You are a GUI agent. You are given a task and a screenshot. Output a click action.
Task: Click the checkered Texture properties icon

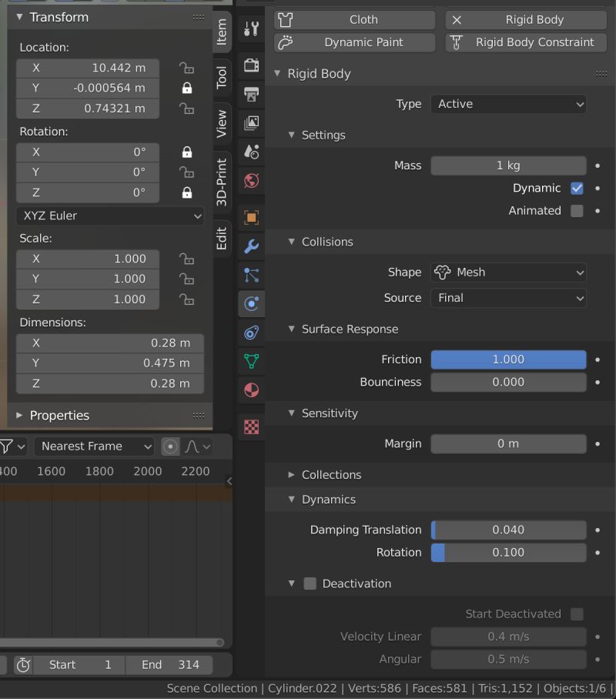(x=250, y=426)
